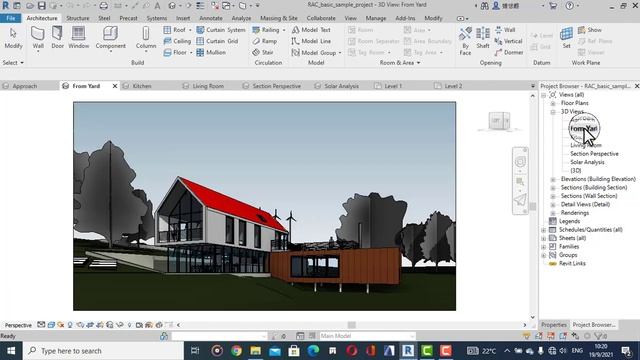Click the Ceiling tool
The image size is (640, 360).
pos(177,41)
